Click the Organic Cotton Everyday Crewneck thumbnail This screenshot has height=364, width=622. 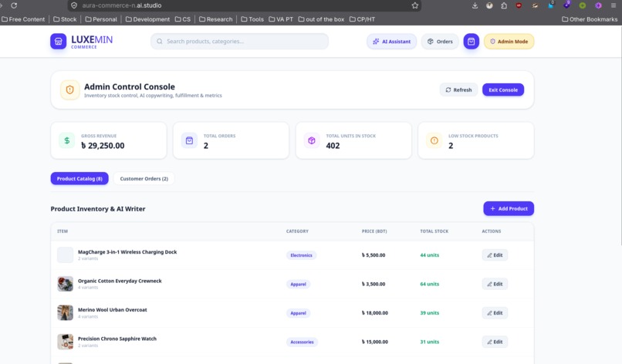coord(65,284)
